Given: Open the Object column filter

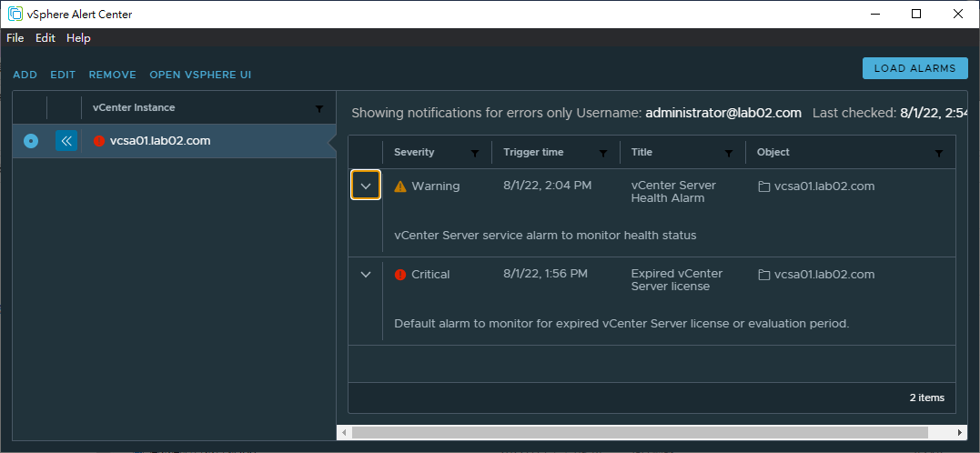Looking at the screenshot, I should pos(939,153).
